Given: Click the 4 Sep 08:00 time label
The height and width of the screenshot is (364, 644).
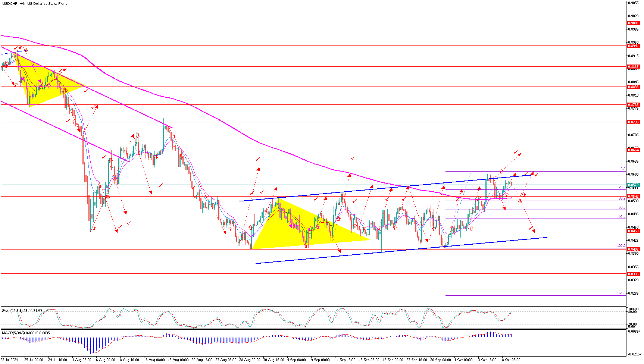Looking at the screenshot, I should 297,360.
